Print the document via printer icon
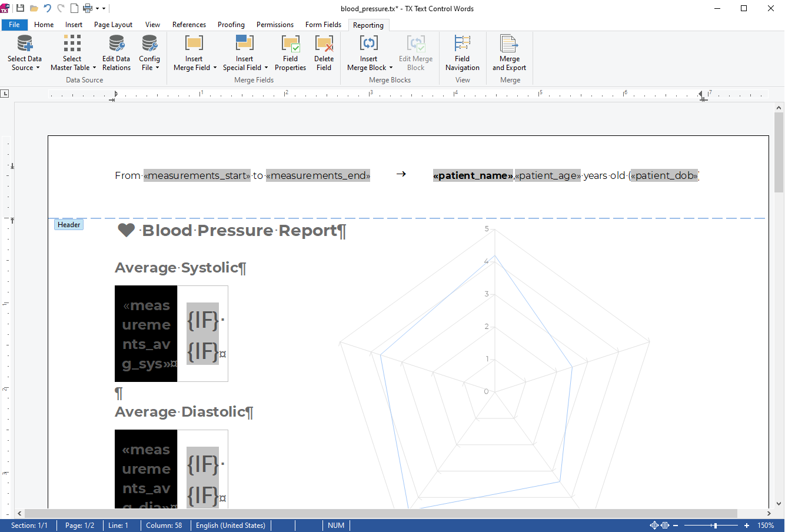This screenshot has height=532, width=785. coord(88,8)
